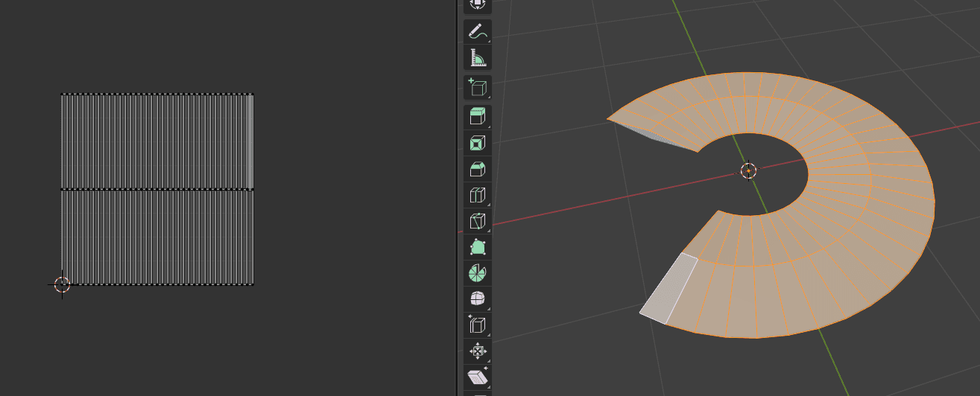Activate the Smooth vertices tool
The image size is (980, 396).
478,299
